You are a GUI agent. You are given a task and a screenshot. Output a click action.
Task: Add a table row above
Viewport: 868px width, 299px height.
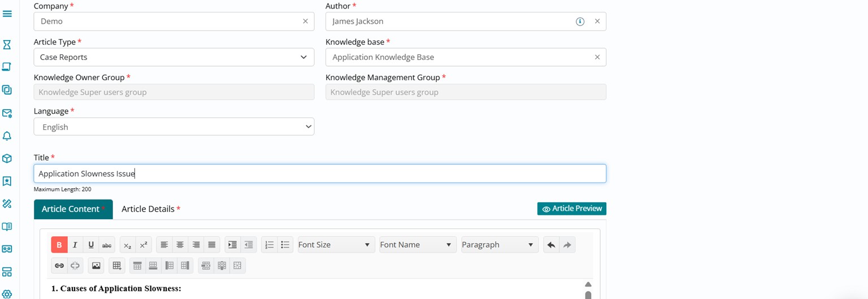coord(137,266)
